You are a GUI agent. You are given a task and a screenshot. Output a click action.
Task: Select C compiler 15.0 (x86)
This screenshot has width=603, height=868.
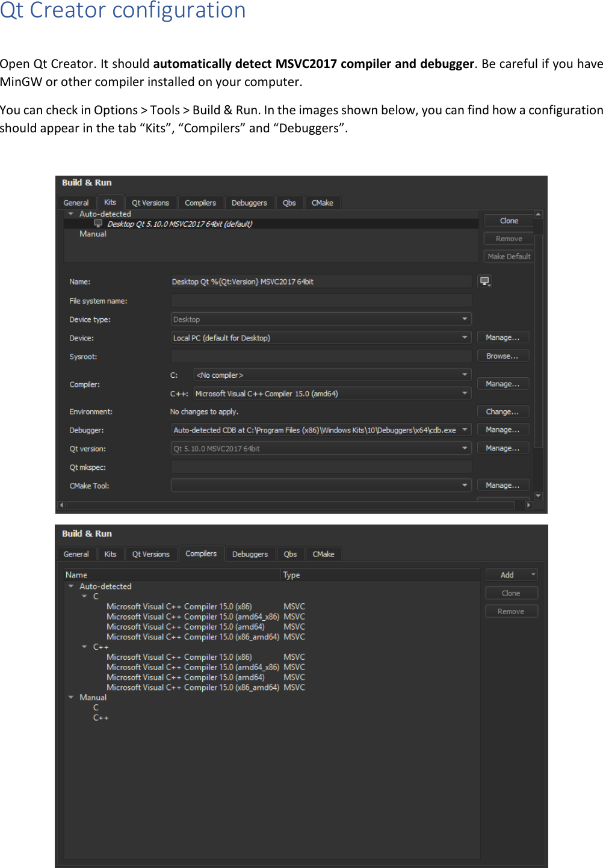[179, 606]
